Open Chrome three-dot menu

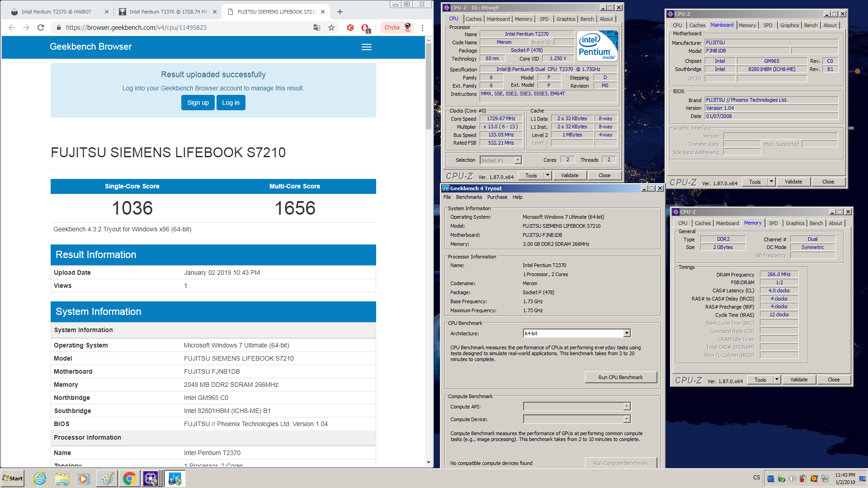pos(422,28)
